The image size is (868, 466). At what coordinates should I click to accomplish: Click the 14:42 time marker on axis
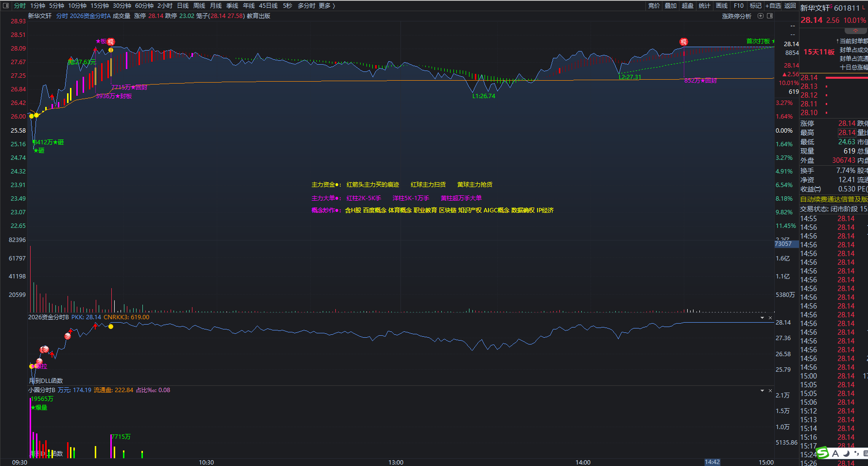pyautogui.click(x=712, y=462)
